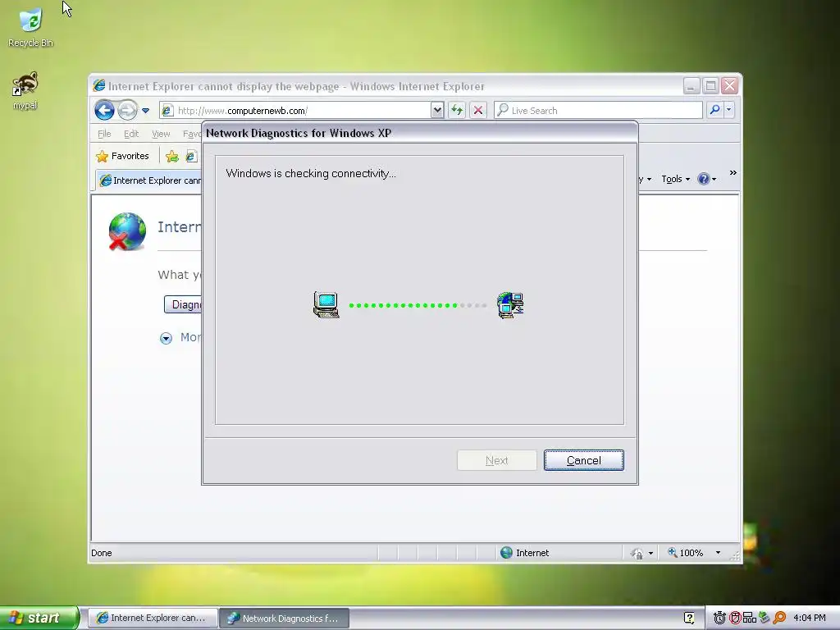Open the security lock dropdown arrow
The image size is (840, 630).
(x=651, y=554)
